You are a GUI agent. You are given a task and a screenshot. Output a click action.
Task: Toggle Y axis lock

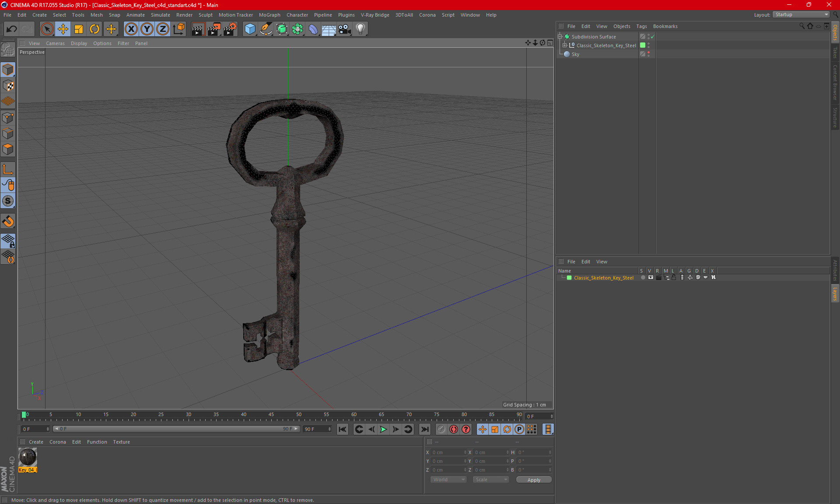[147, 29]
